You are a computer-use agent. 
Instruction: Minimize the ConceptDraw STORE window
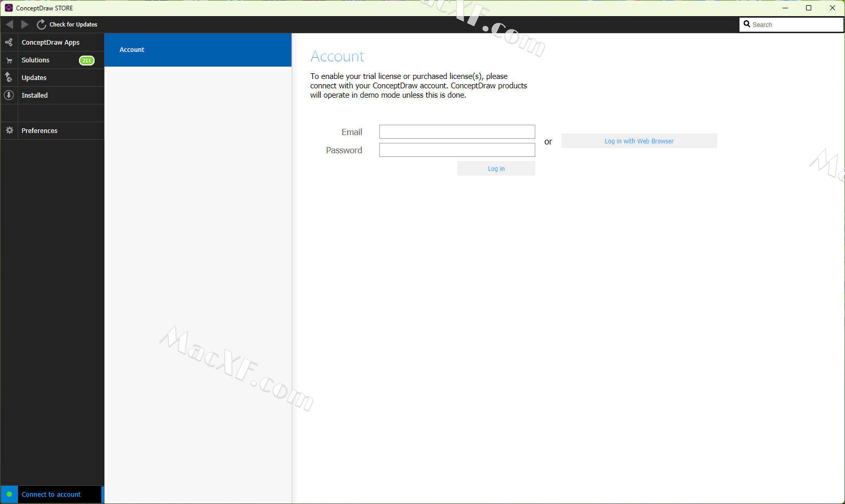coord(785,8)
